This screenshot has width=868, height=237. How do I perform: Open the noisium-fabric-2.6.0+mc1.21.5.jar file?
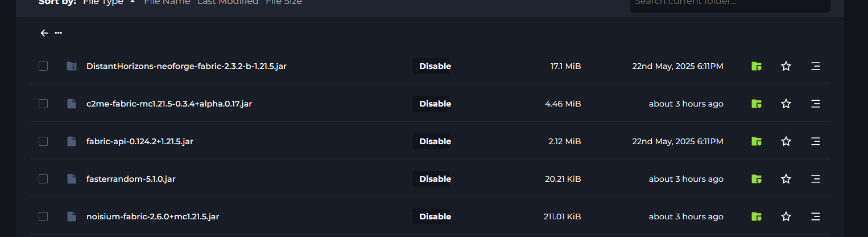(152, 216)
